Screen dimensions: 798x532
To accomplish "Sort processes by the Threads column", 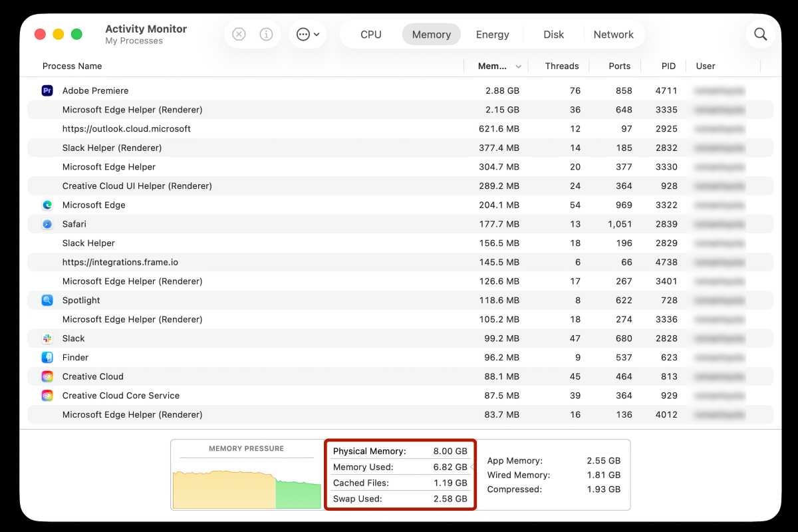I will [562, 66].
